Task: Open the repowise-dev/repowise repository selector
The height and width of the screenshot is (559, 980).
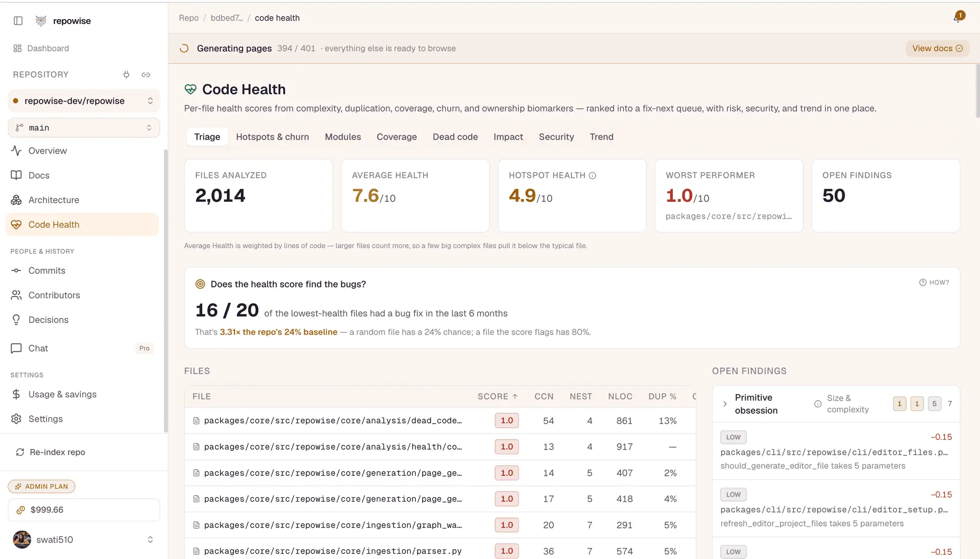Action: coord(84,101)
